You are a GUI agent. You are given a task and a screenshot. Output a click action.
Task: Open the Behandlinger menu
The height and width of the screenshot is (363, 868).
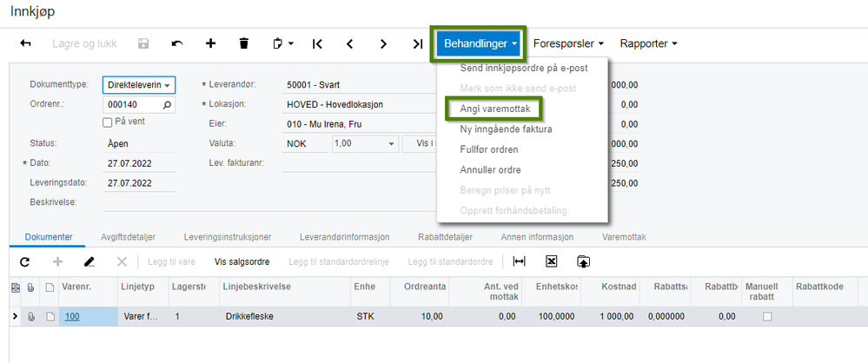(x=480, y=43)
